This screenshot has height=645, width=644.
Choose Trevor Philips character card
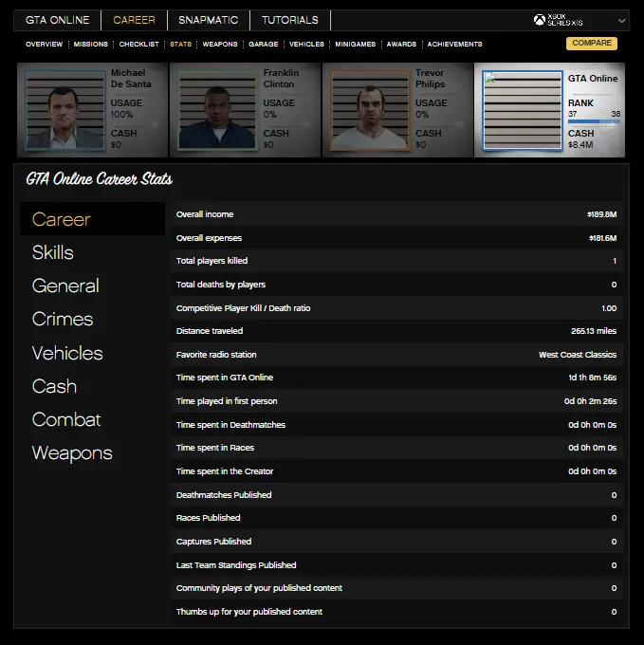(396, 110)
